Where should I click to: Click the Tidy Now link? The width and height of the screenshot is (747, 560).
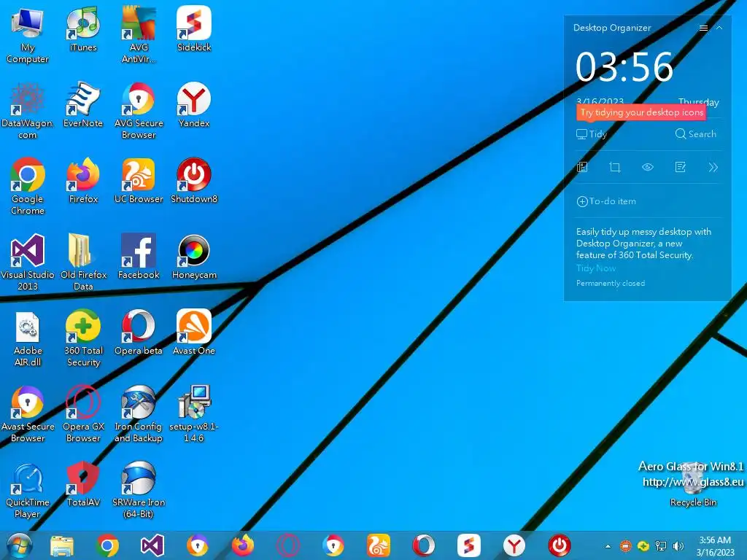click(x=596, y=268)
